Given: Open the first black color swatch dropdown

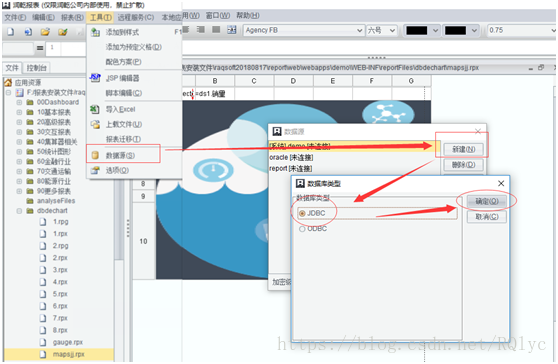Looking at the screenshot, I should click(x=435, y=31).
